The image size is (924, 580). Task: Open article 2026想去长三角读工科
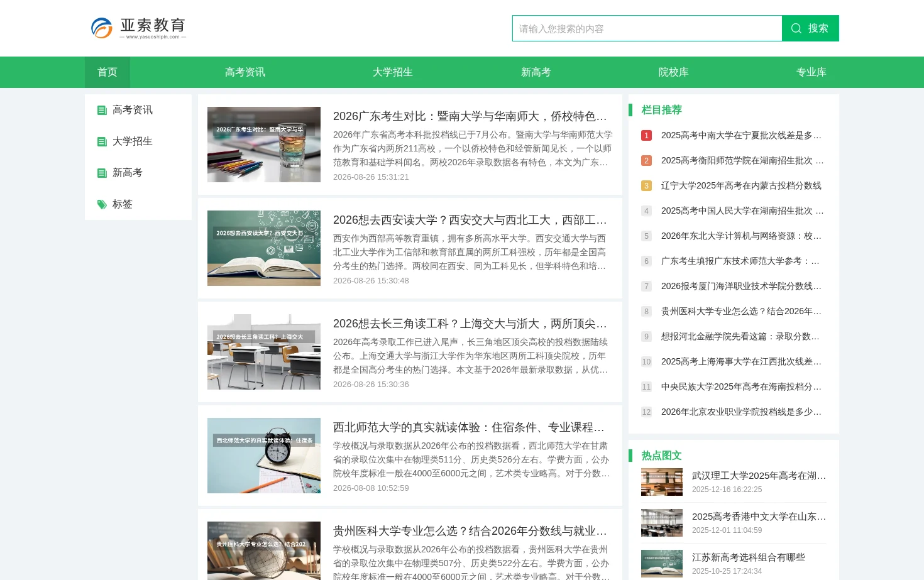[x=470, y=324]
